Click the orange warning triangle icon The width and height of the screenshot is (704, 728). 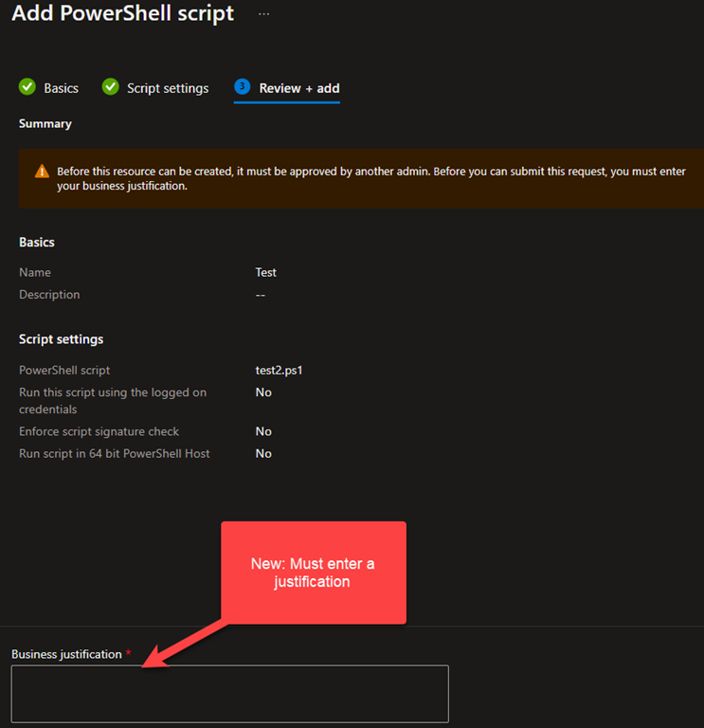pyautogui.click(x=42, y=172)
